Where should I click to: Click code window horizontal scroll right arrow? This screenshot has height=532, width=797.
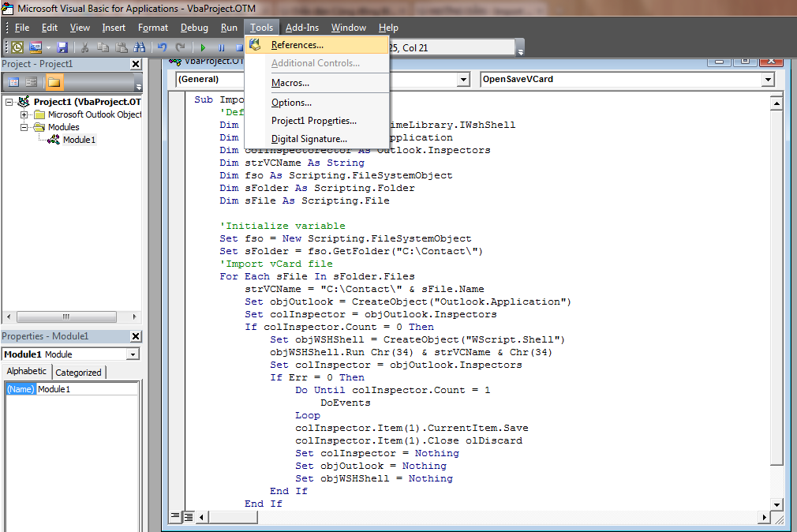pos(764,517)
